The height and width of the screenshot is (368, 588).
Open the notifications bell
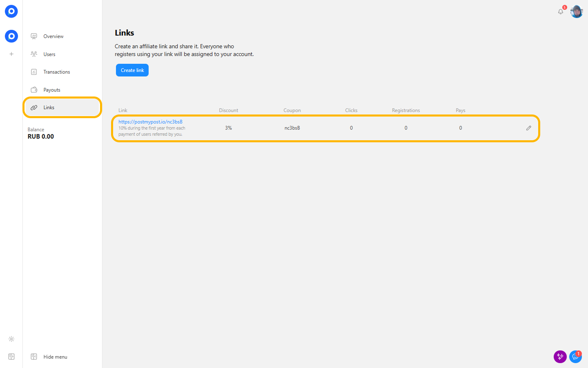(561, 11)
